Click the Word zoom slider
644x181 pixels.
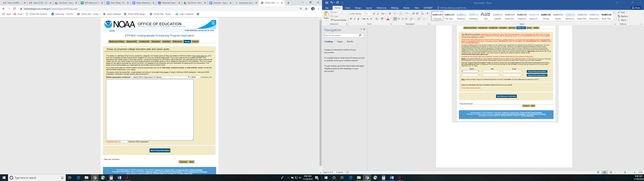point(625,172)
